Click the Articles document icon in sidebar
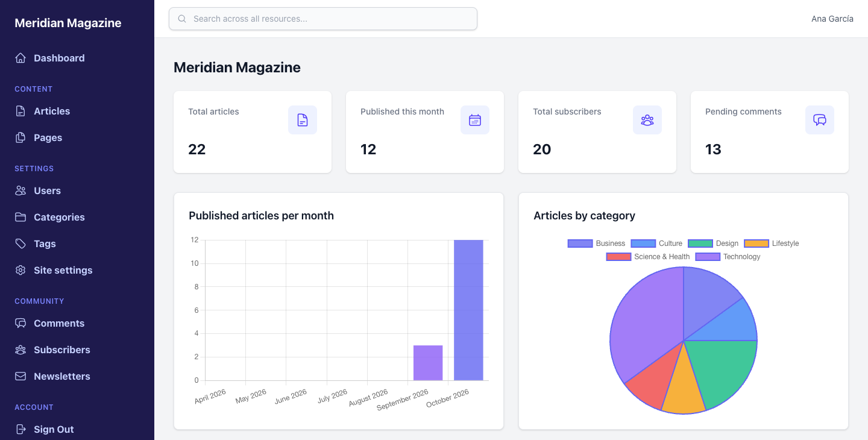868x440 pixels. point(20,111)
